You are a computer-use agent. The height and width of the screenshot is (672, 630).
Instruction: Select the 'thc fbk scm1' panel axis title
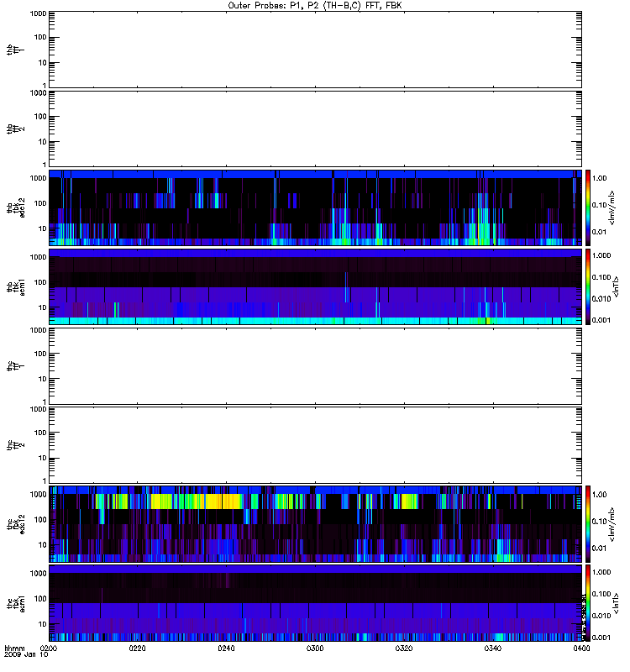click(x=15, y=603)
